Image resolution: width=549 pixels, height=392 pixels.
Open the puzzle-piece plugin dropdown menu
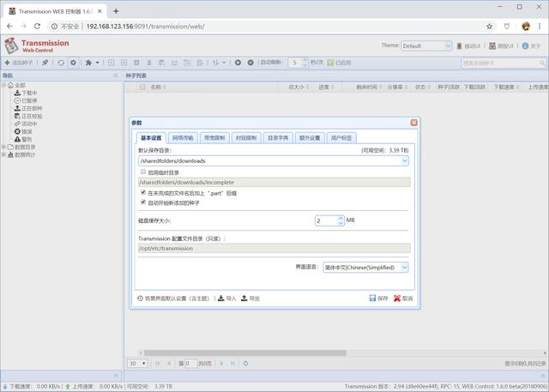pyautogui.click(x=92, y=63)
